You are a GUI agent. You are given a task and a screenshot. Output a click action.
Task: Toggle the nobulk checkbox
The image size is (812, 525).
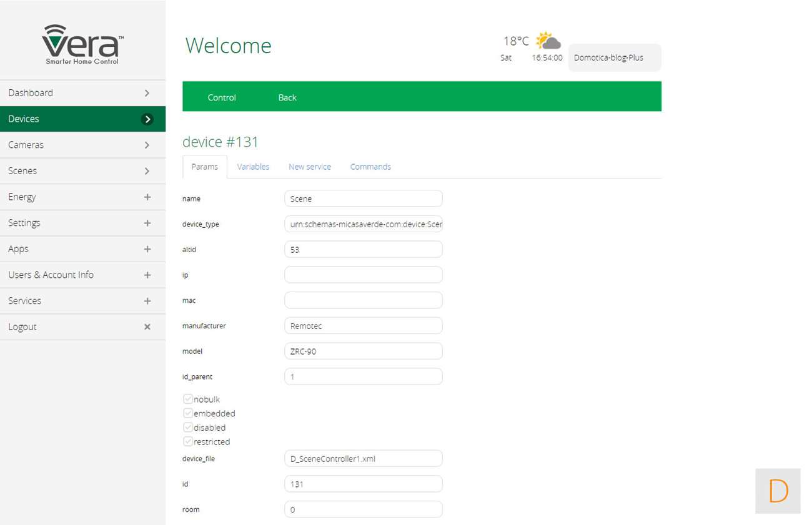coord(188,399)
